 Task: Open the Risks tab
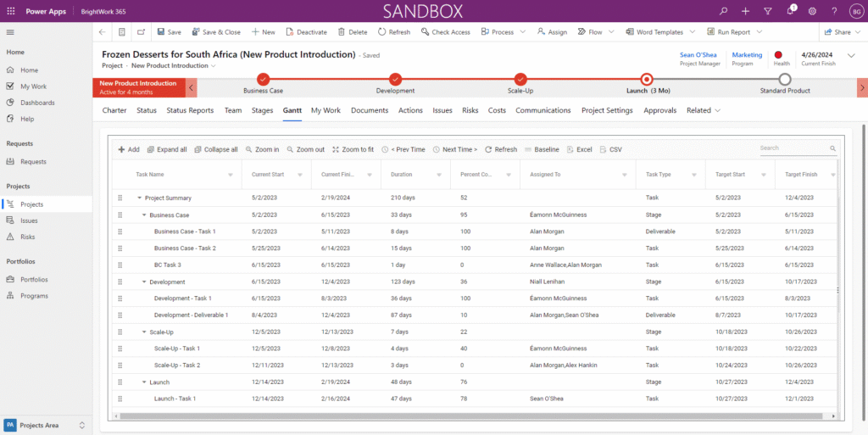pos(470,110)
